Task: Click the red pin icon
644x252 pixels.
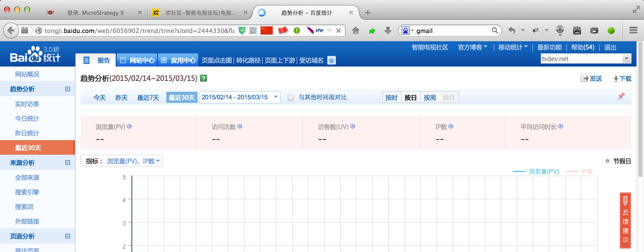Action: (x=621, y=96)
